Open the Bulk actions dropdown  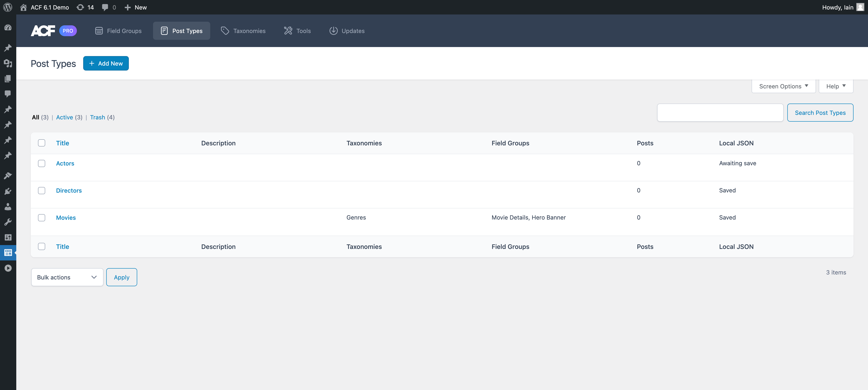67,277
